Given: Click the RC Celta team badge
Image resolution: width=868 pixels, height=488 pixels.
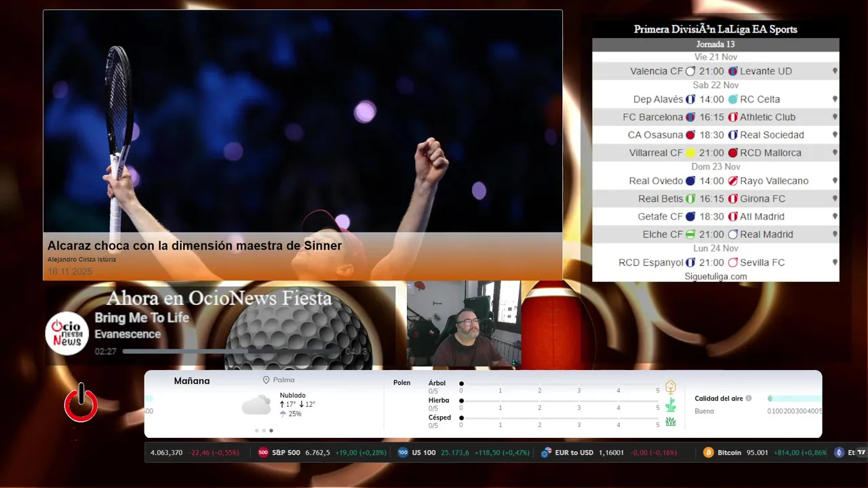Looking at the screenshot, I should click(x=732, y=100).
